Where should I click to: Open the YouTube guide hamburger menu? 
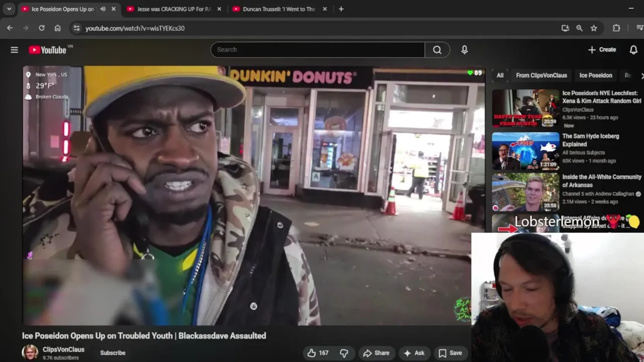(x=14, y=50)
